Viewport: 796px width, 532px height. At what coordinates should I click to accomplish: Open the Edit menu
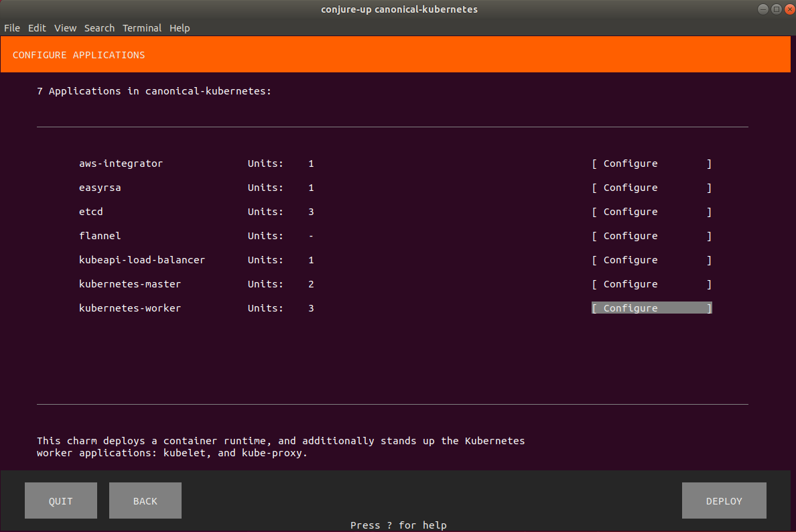click(37, 28)
